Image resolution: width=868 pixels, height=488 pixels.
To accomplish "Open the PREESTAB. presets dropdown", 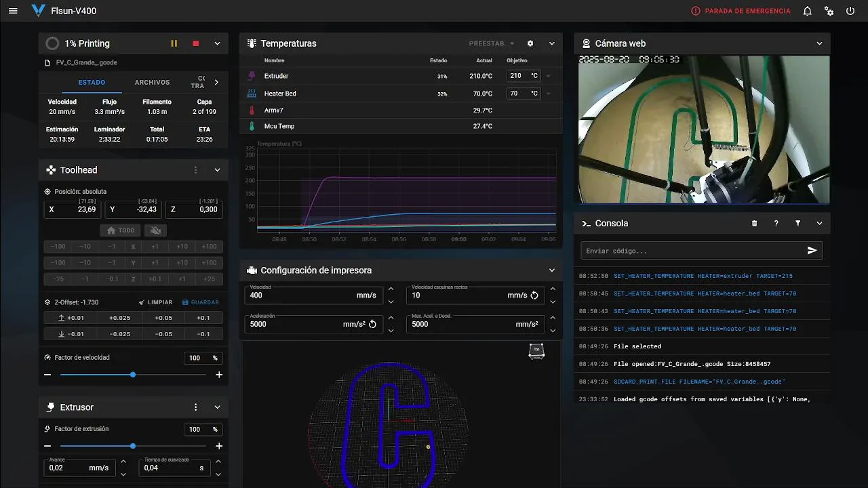I will 492,43.
